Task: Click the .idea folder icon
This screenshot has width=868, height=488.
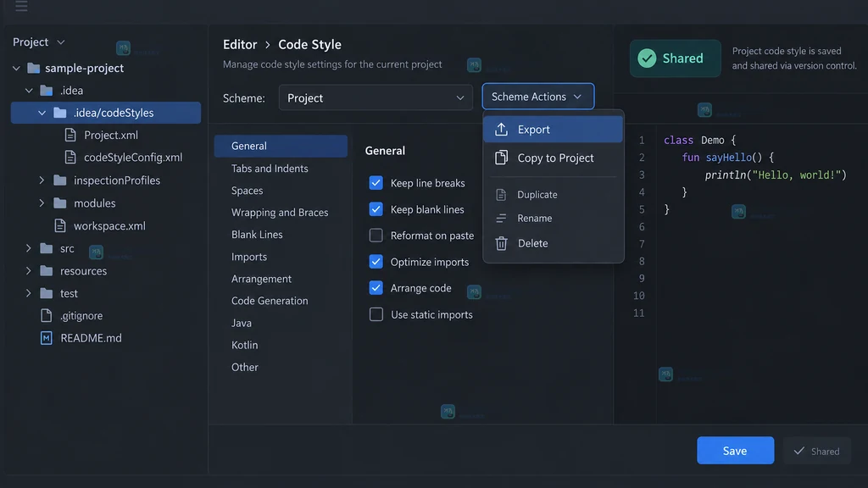Action: pyautogui.click(x=47, y=90)
